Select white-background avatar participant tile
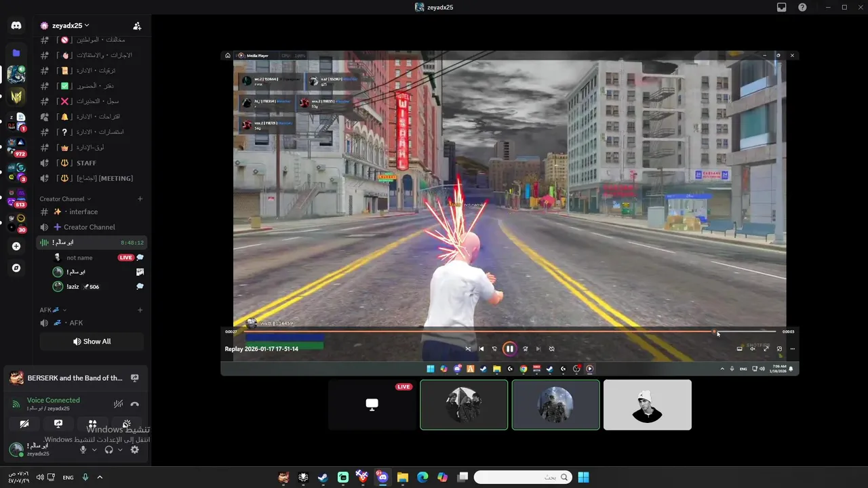The height and width of the screenshot is (488, 868). 648,405
